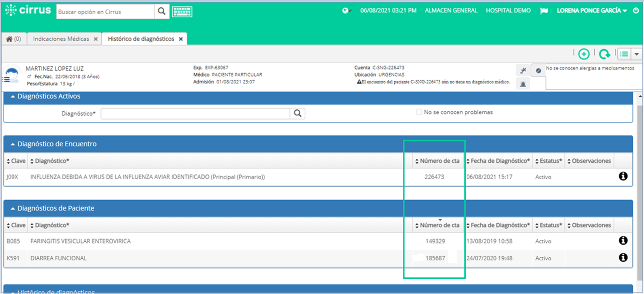
Task: Check the 'No se conocen problemas' checkbox
Action: [x=419, y=111]
